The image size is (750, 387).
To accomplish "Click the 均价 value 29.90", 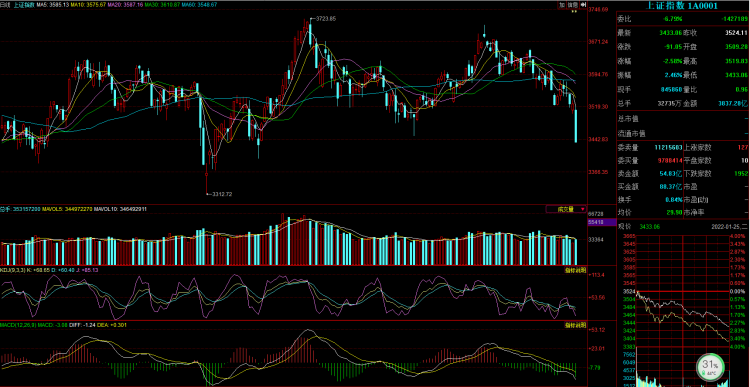I will [x=673, y=212].
